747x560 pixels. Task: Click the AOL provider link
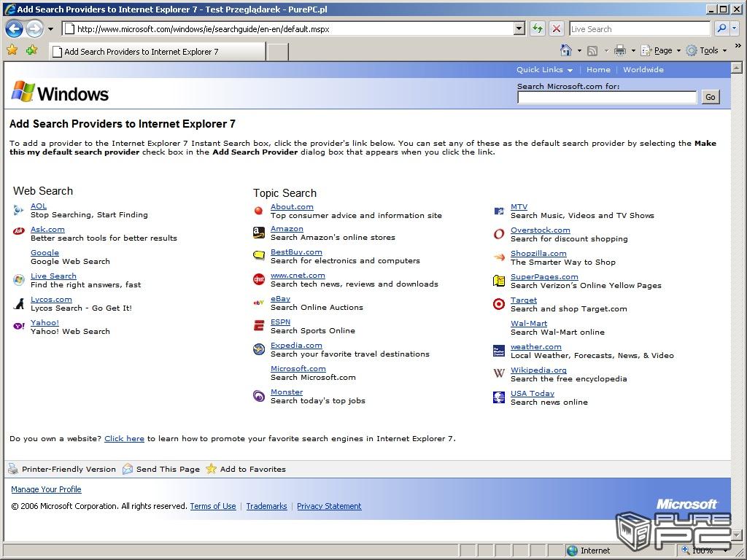(39, 206)
